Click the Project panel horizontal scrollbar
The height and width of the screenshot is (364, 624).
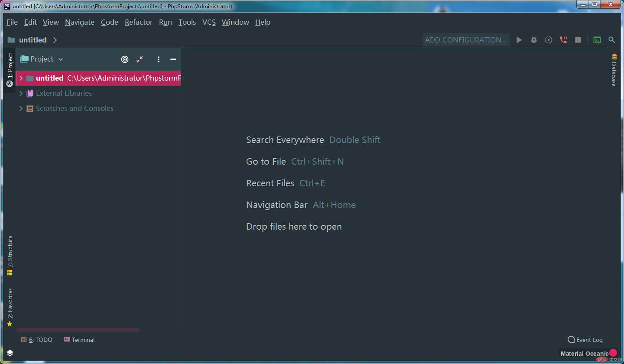[x=78, y=330]
